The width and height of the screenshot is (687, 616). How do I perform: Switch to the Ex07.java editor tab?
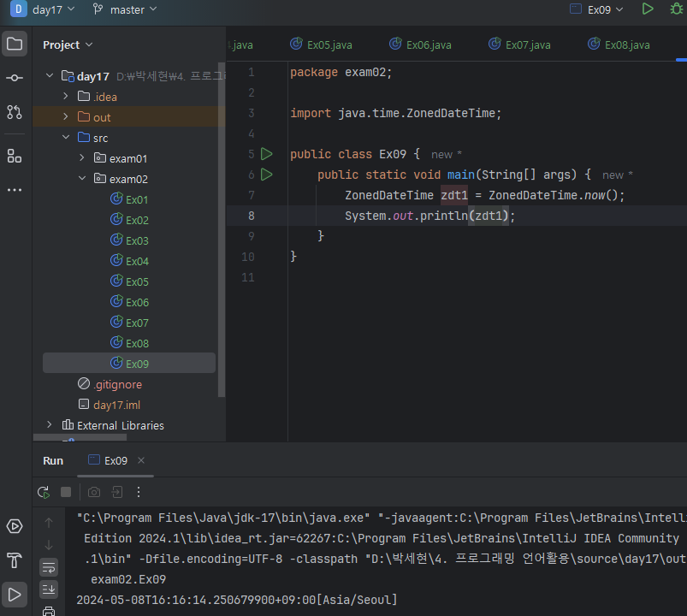pyautogui.click(x=519, y=44)
